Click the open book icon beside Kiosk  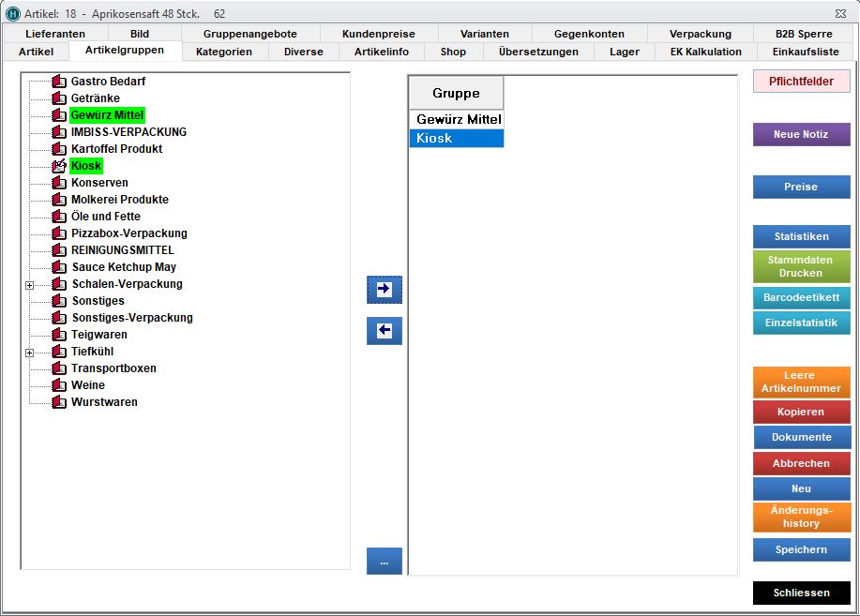click(x=59, y=166)
